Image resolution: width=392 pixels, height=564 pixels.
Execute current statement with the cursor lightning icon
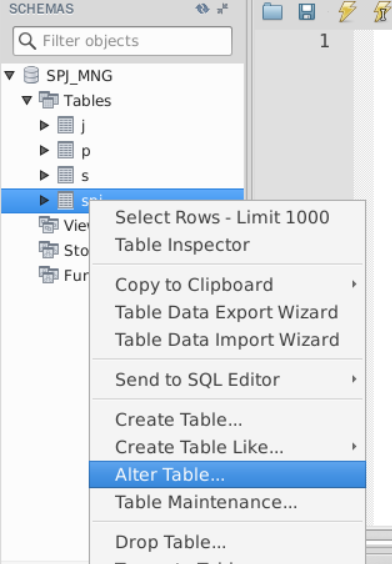(382, 11)
